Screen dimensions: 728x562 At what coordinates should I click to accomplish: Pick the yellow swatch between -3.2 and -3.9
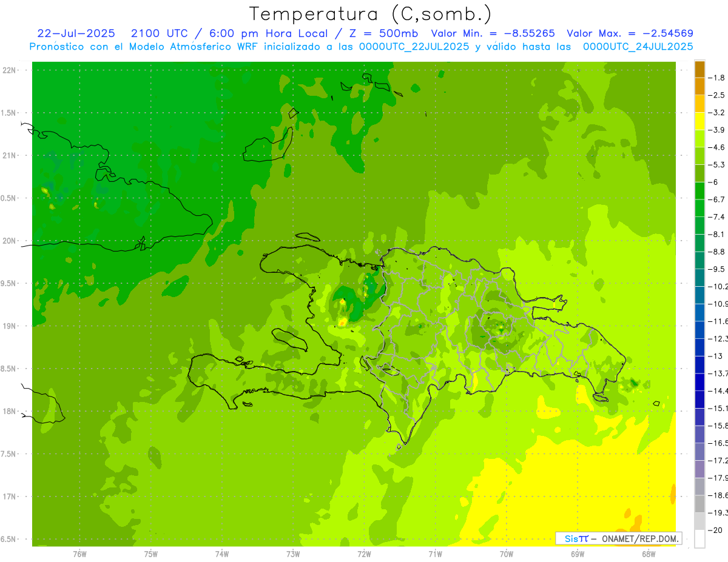click(x=699, y=121)
